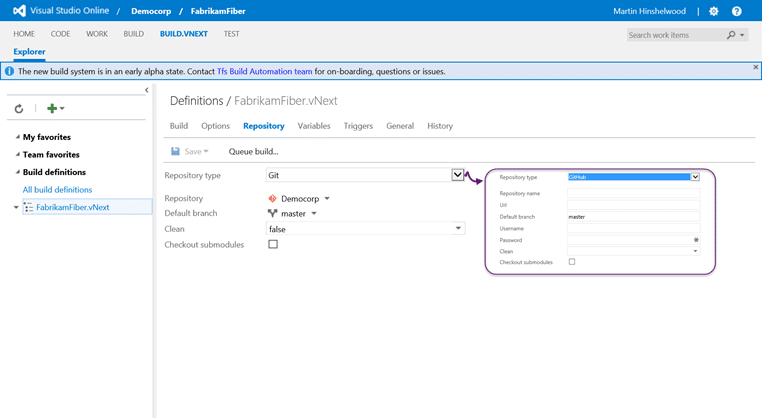Open the Triggers tab
The width and height of the screenshot is (762, 418).
(x=358, y=126)
